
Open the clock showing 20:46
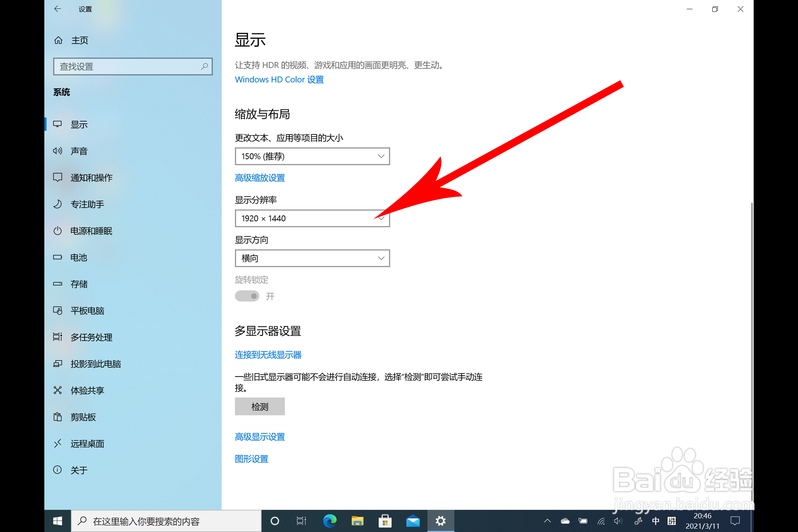coord(702,521)
